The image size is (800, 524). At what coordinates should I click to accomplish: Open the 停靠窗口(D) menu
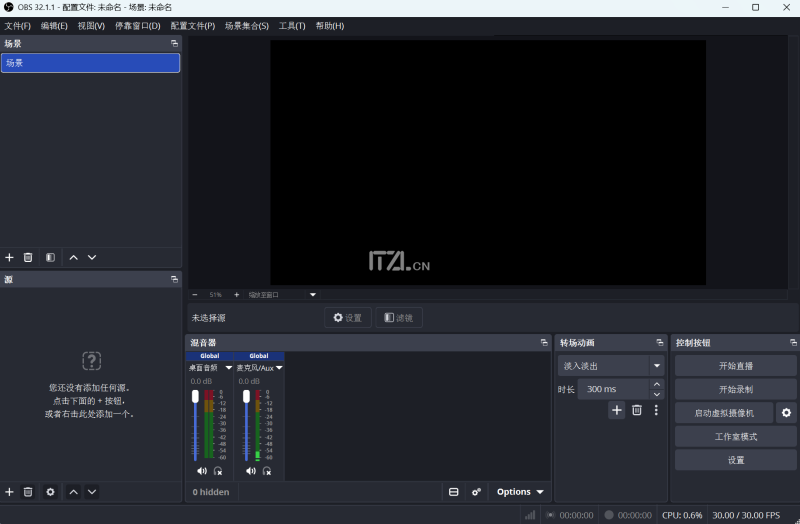click(138, 26)
